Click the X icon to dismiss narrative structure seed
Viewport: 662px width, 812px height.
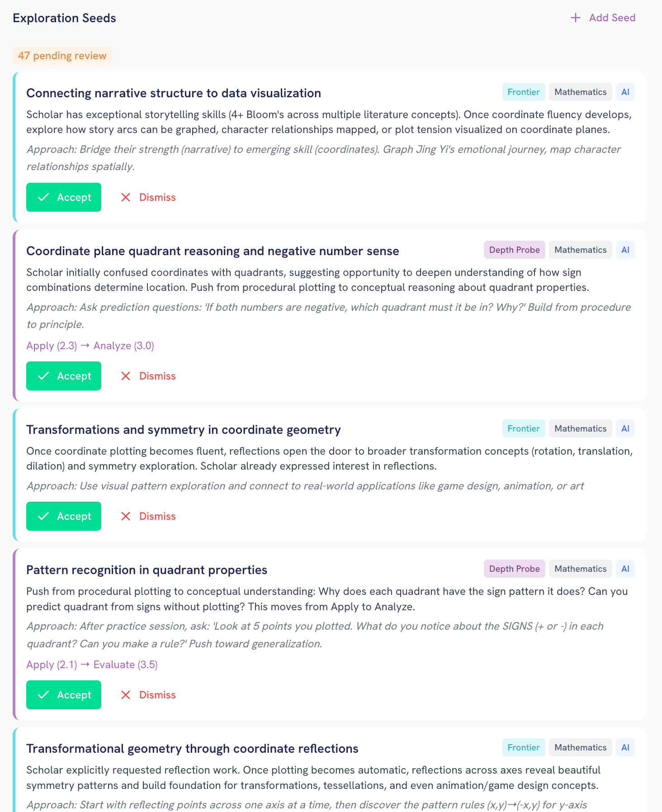click(126, 197)
